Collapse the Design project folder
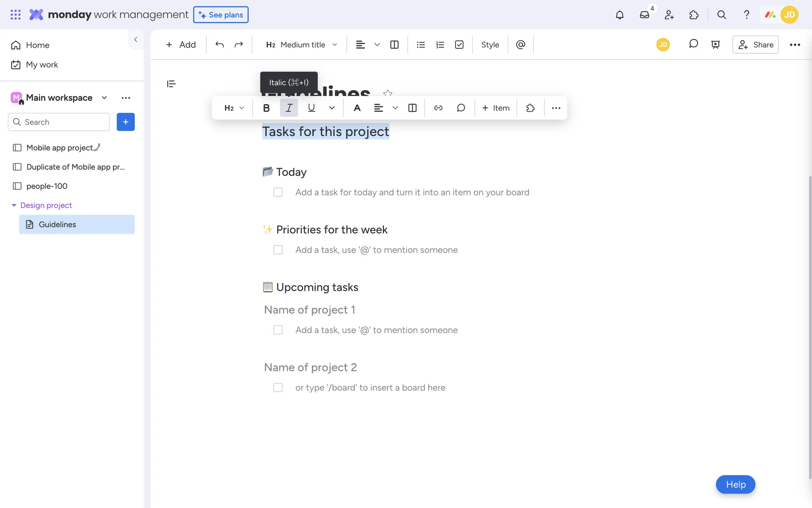The width and height of the screenshot is (812, 508). [x=14, y=205]
